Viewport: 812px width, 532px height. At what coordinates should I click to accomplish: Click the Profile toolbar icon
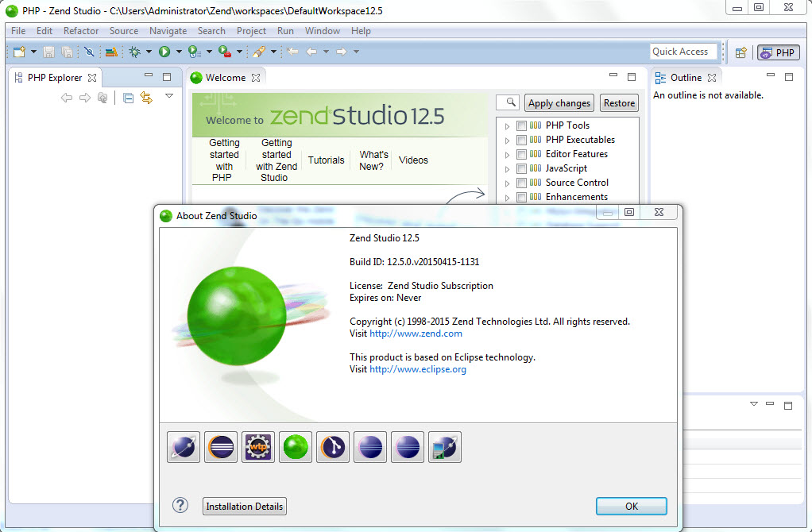(194, 52)
